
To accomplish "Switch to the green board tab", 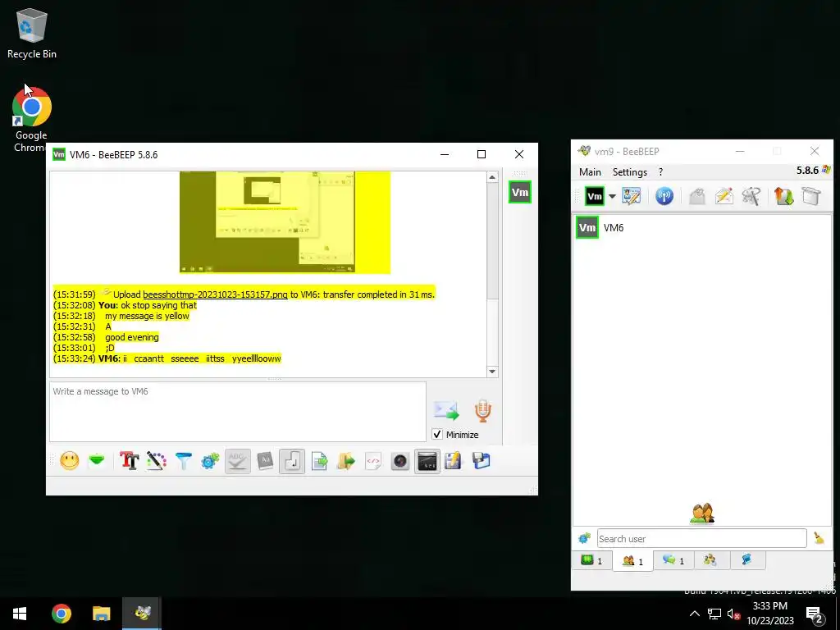I will 591,560.
